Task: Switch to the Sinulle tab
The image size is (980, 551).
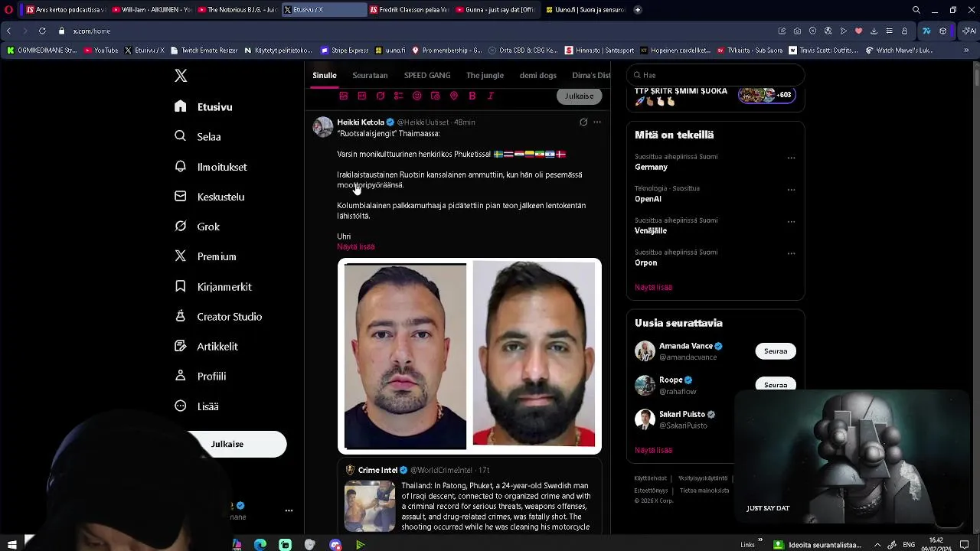Action: click(325, 75)
